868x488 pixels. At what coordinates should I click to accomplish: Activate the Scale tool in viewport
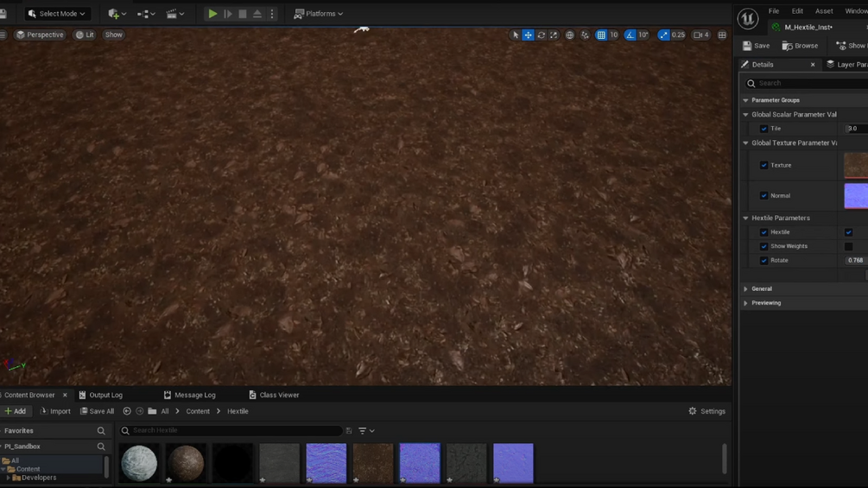(554, 35)
